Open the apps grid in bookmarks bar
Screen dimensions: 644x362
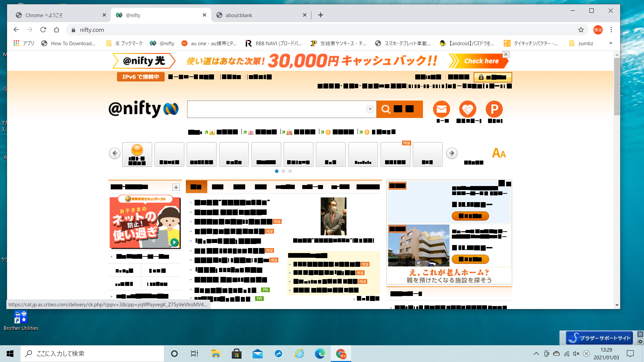coord(16,43)
